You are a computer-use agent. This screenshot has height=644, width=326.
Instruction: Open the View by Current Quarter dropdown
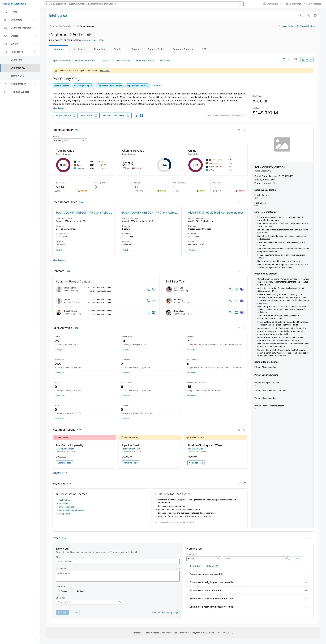[70, 141]
